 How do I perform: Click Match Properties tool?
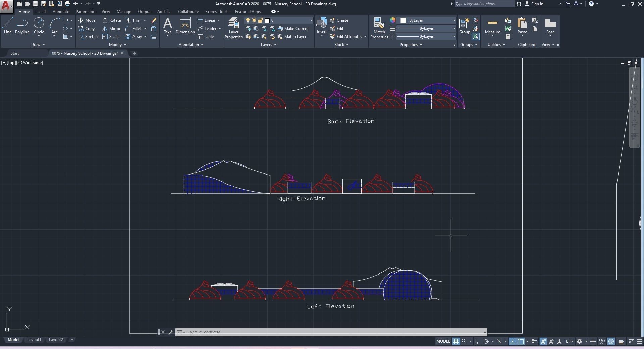(x=379, y=28)
